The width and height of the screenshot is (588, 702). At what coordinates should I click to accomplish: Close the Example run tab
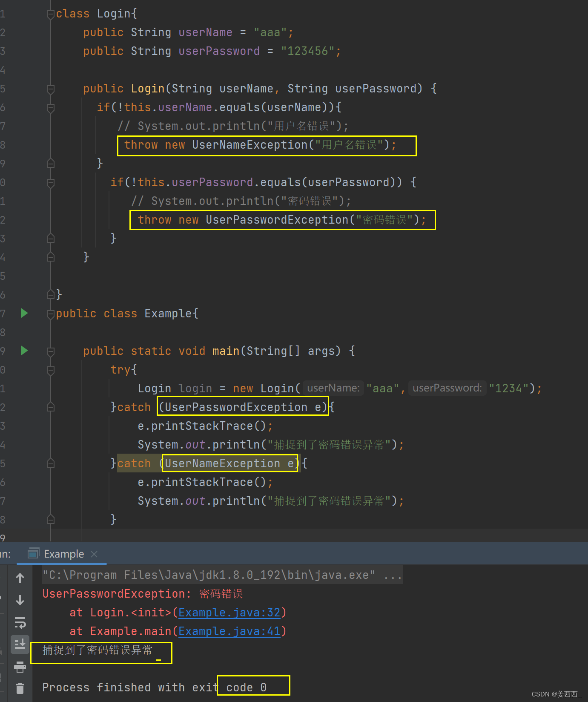click(94, 554)
